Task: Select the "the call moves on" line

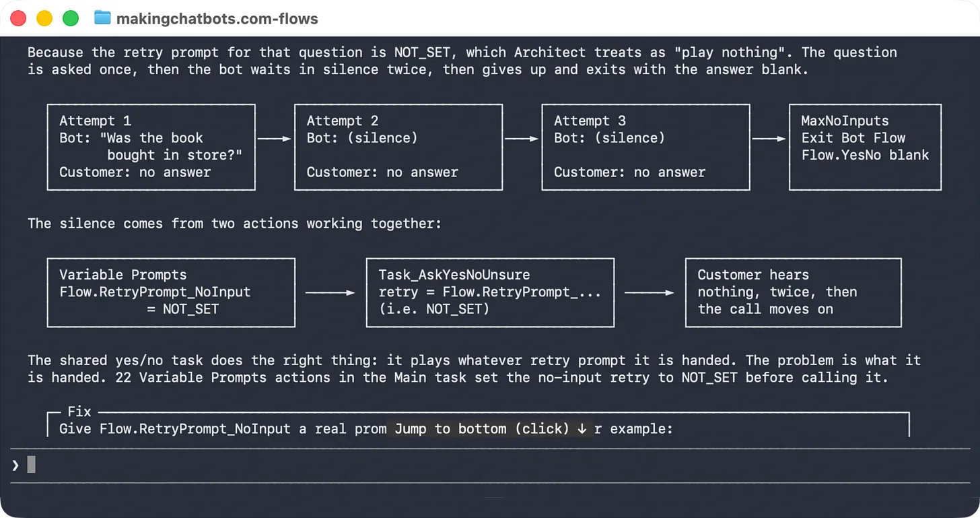Action: [765, 309]
